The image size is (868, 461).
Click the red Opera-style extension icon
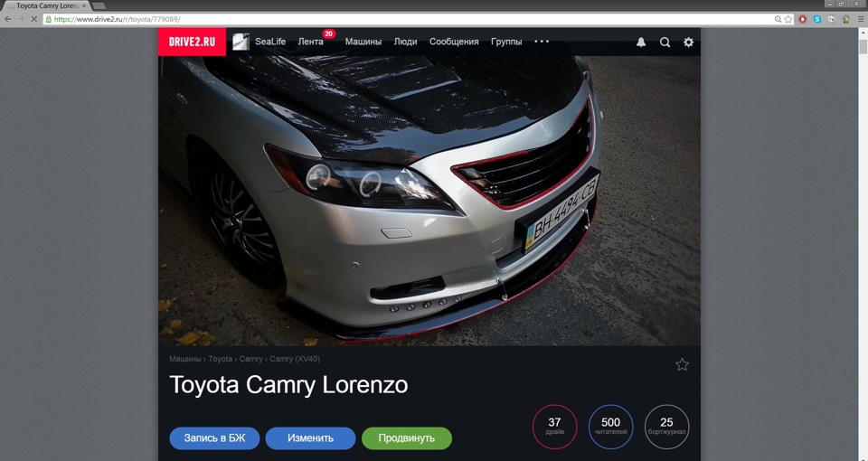[803, 19]
